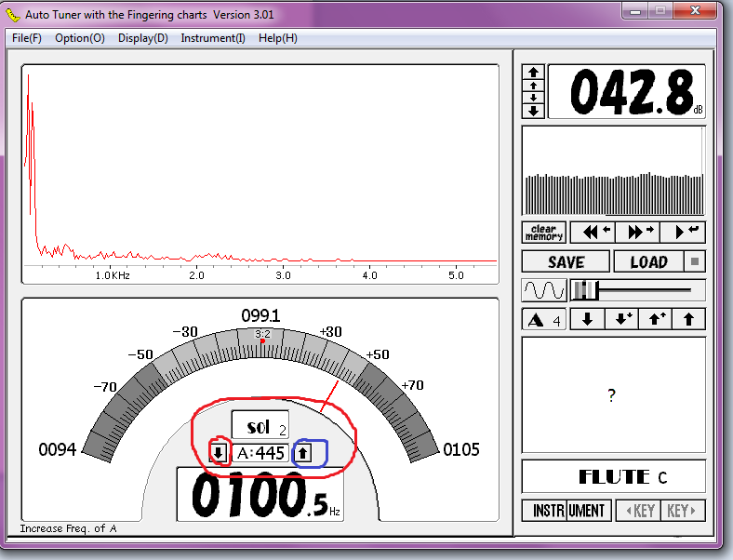Click bottom large down arrow beside dB display
The height and width of the screenshot is (560, 733).
[x=533, y=111]
